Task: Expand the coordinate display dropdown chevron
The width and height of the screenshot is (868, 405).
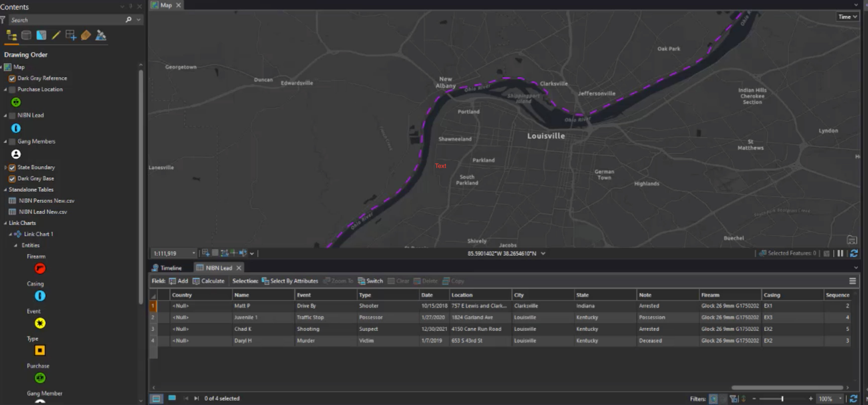Action: click(544, 253)
